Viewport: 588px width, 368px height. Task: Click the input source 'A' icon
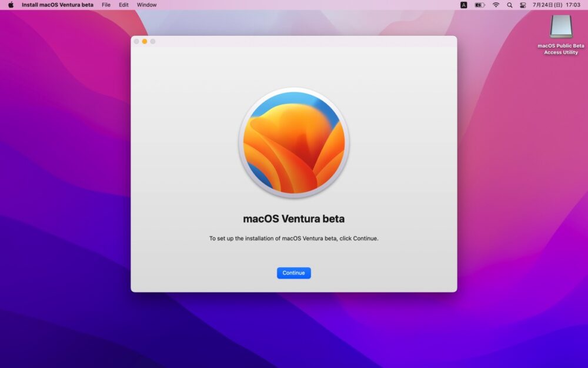tap(463, 5)
